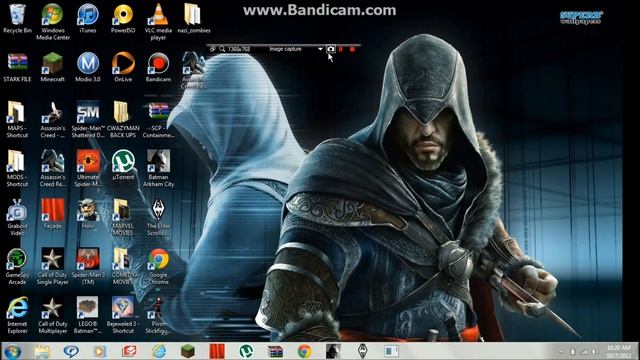Select the Assassin's Creed Revelations shortcut
Screen dimensions: 640x360
[x=53, y=168]
